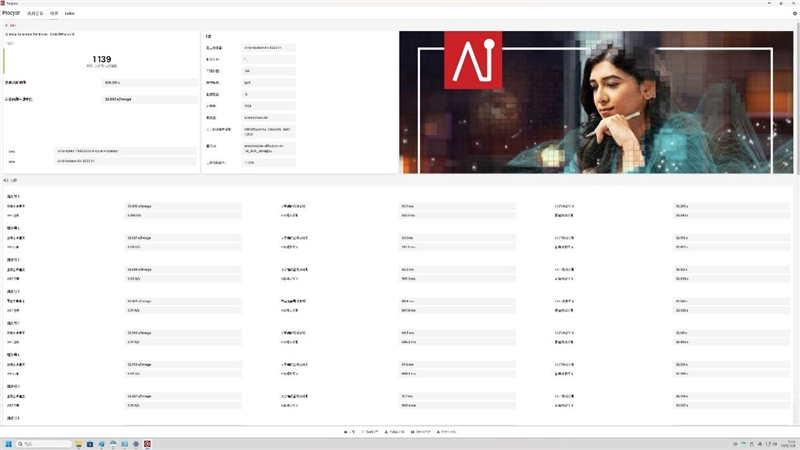
Task: Click the Procyon logo in header
Action: [13, 13]
